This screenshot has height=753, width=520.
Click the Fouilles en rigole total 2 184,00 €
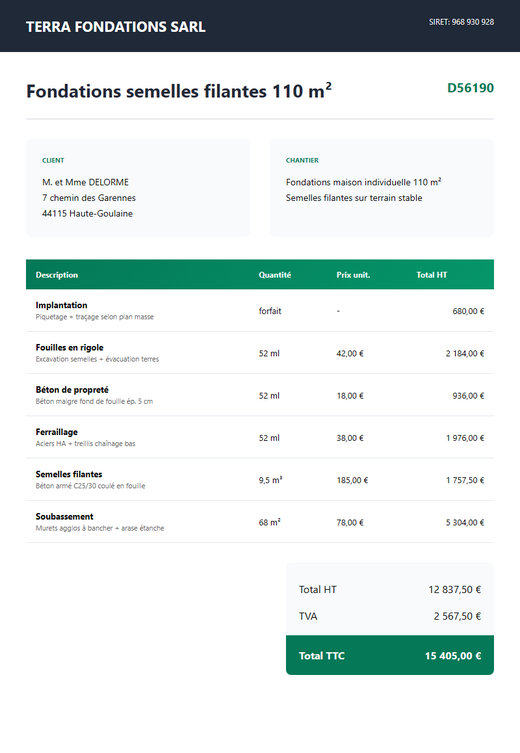click(x=465, y=353)
